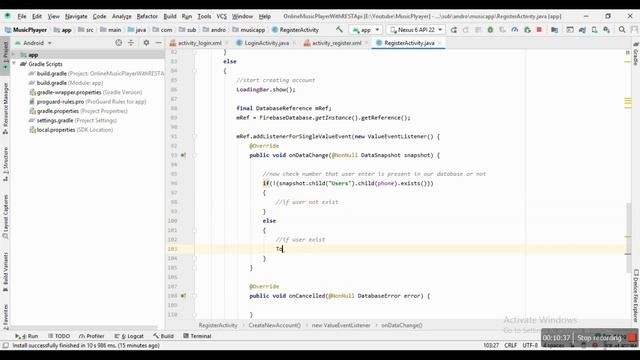Fold the onCancelled method at line 108

pos(195,296)
